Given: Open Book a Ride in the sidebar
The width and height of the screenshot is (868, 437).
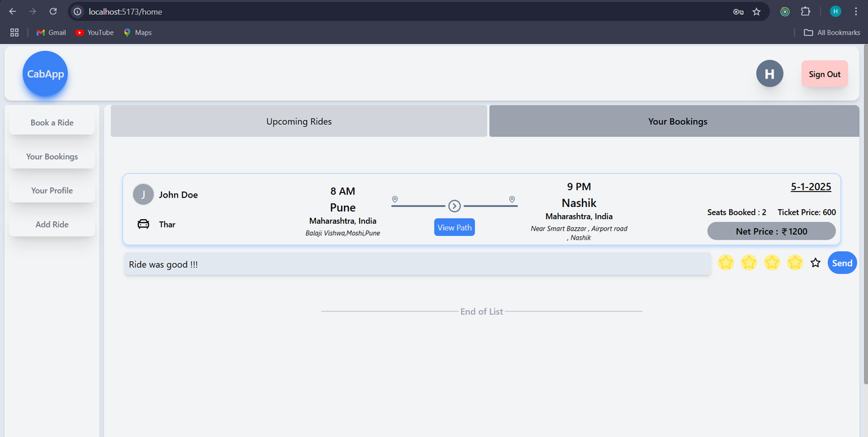Looking at the screenshot, I should [x=52, y=122].
